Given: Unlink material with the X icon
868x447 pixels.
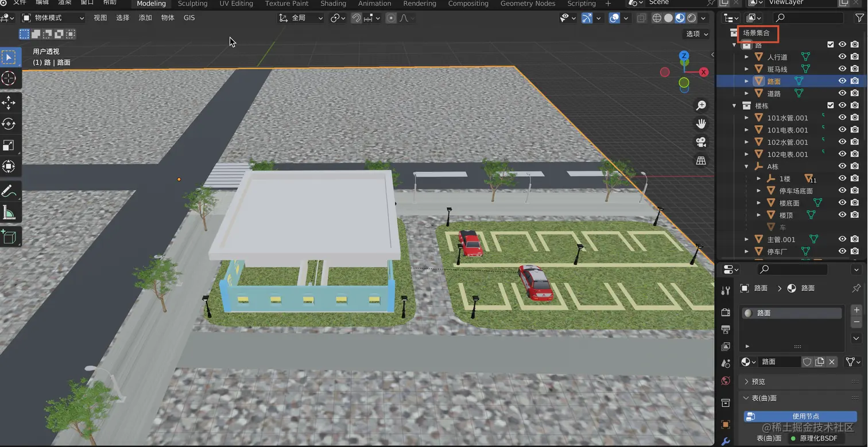Looking at the screenshot, I should click(832, 362).
